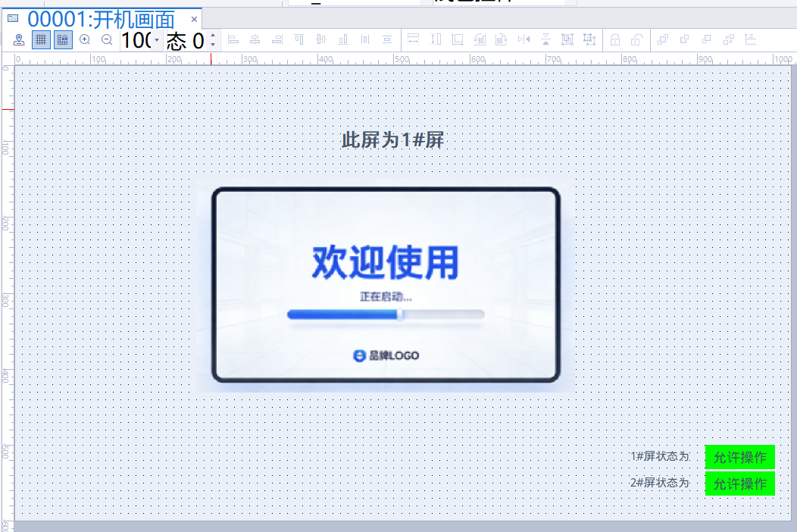Select the 00001:开机画面 tab
The height and width of the screenshot is (532, 797).
[x=101, y=19]
